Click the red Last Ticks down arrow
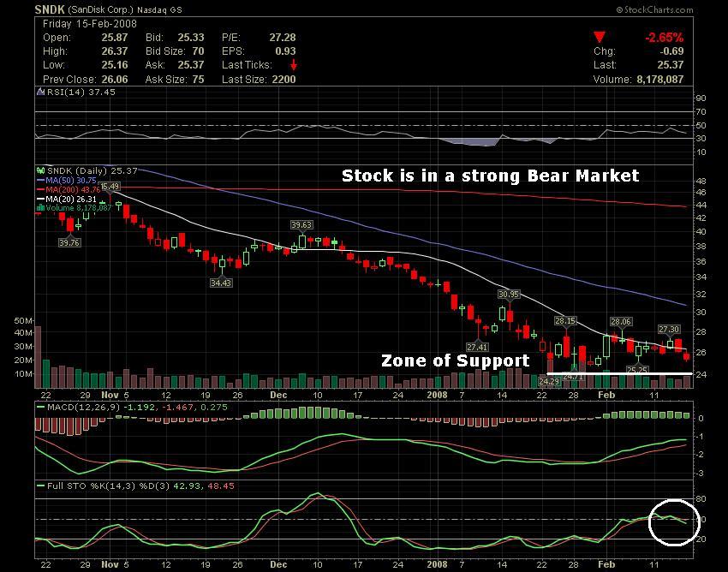 click(293, 65)
